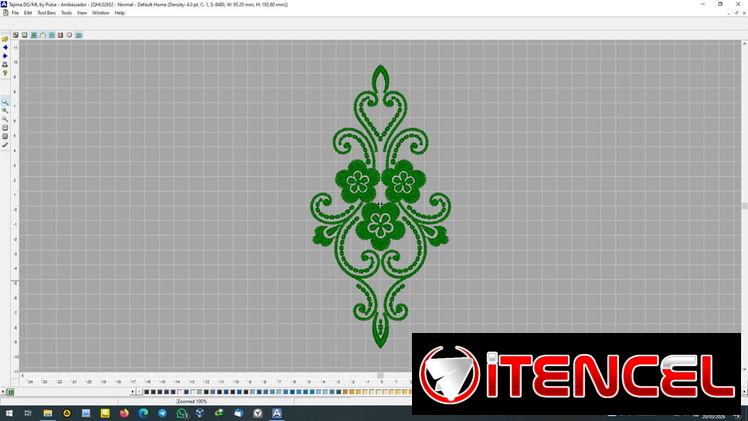Select the highlighted magnifier zoom tool
The width and height of the screenshot is (748, 421).
pyautogui.click(x=5, y=102)
